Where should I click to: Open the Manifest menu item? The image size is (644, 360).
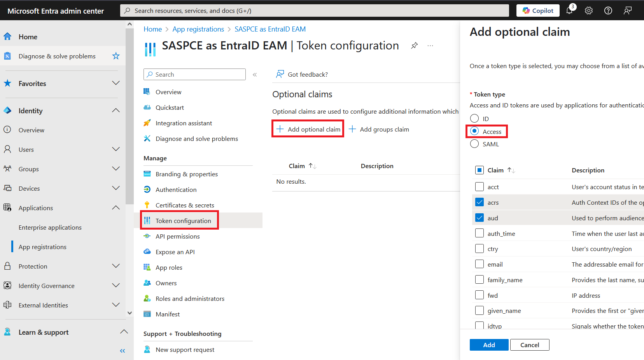(x=168, y=314)
